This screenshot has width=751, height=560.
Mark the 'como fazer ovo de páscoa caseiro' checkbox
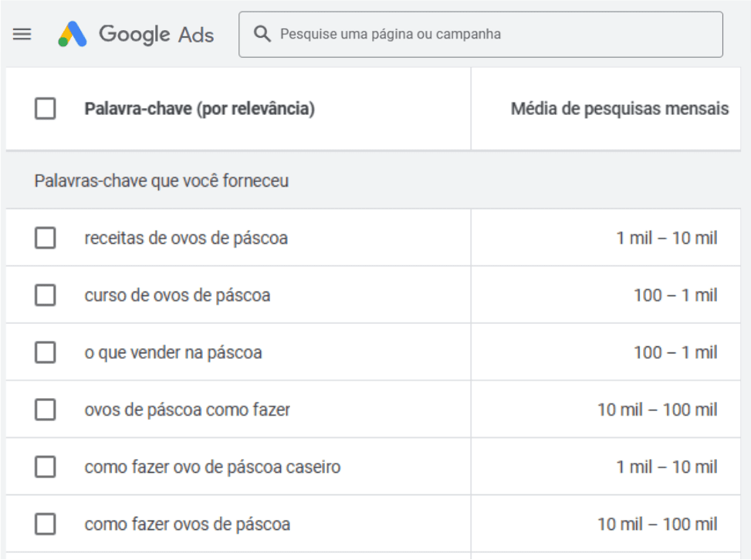(46, 467)
